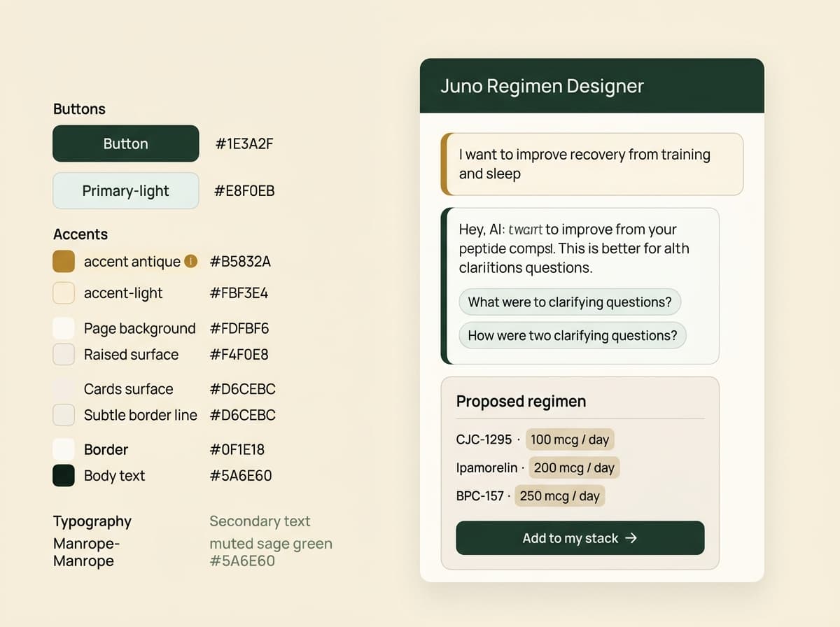840x627 pixels.
Task: Click the muted sage green text
Action: point(271,544)
